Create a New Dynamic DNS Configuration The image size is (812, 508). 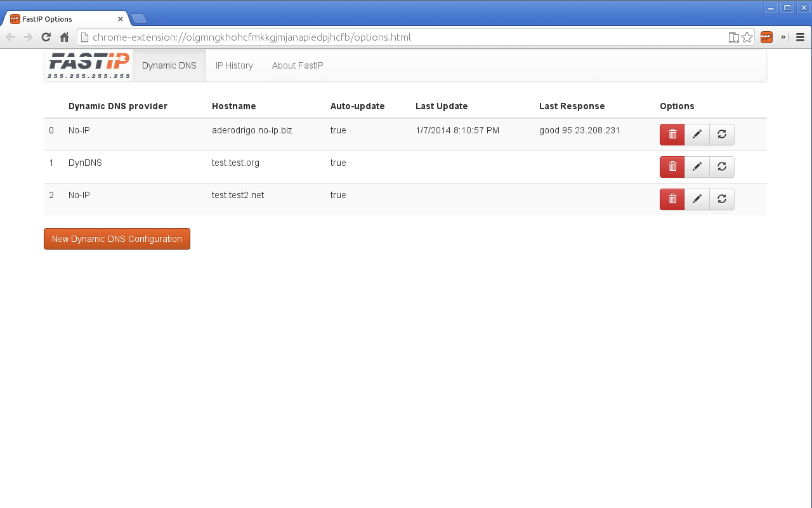[117, 239]
